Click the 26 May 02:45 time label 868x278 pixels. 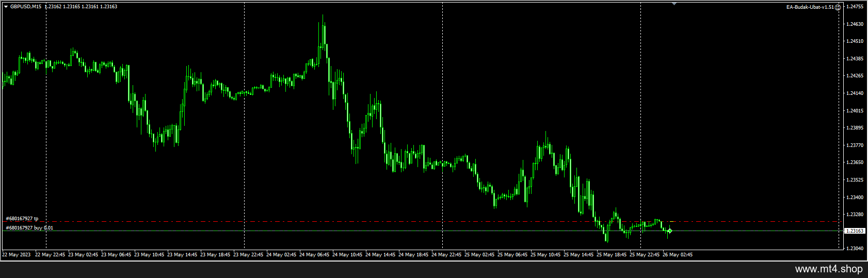(678, 255)
